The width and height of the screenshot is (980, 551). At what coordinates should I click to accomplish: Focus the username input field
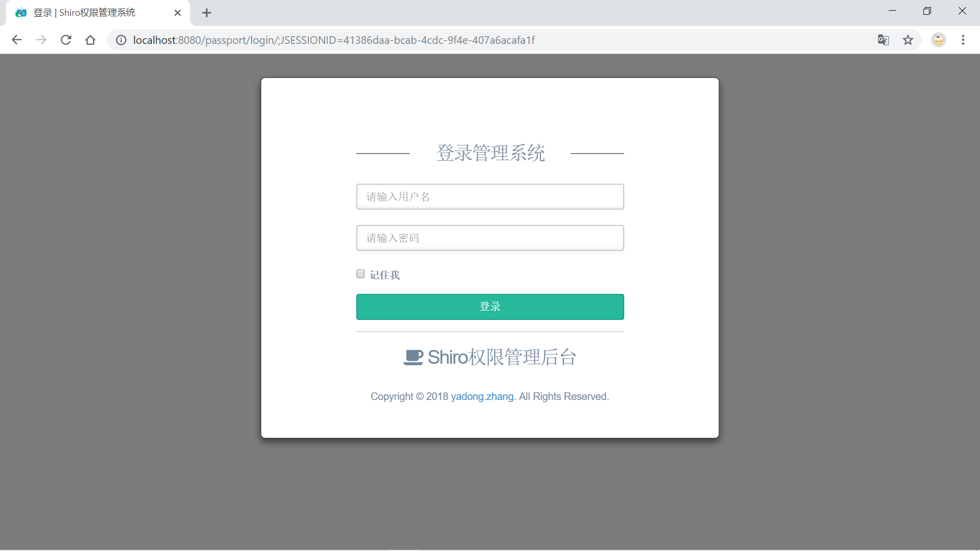[490, 196]
